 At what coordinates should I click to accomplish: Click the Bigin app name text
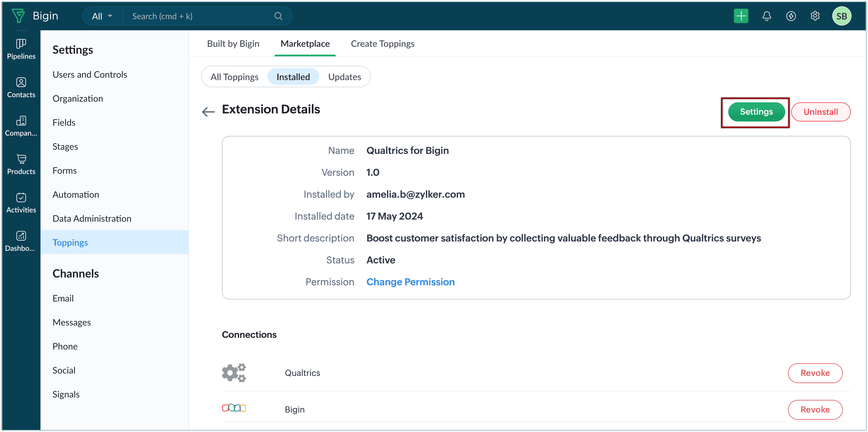pos(45,16)
